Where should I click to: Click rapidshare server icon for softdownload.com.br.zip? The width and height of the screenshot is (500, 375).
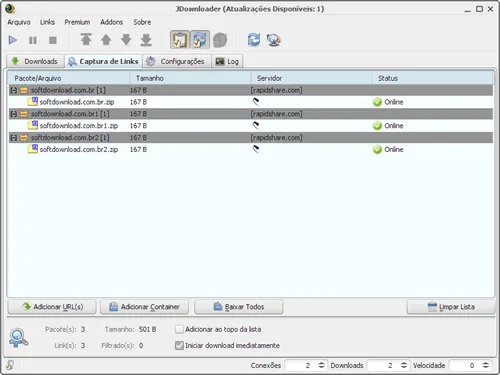pos(256,102)
